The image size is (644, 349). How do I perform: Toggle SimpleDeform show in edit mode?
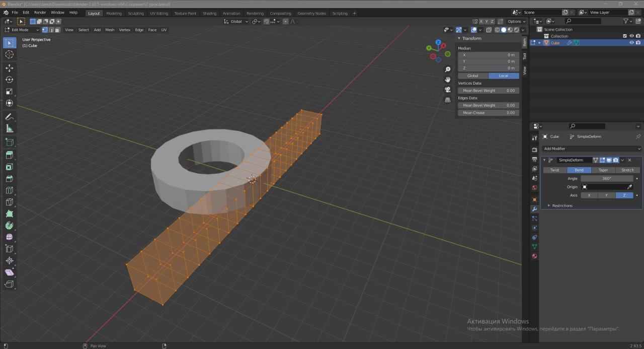point(602,160)
